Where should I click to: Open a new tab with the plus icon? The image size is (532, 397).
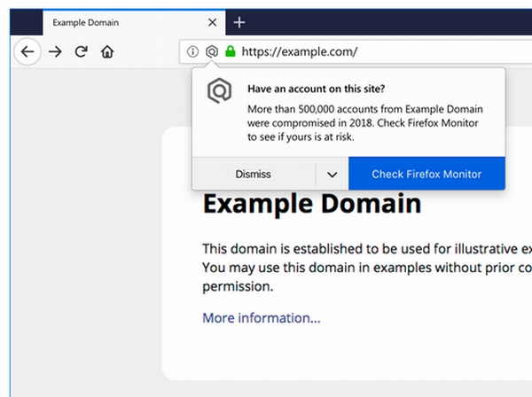coord(239,22)
